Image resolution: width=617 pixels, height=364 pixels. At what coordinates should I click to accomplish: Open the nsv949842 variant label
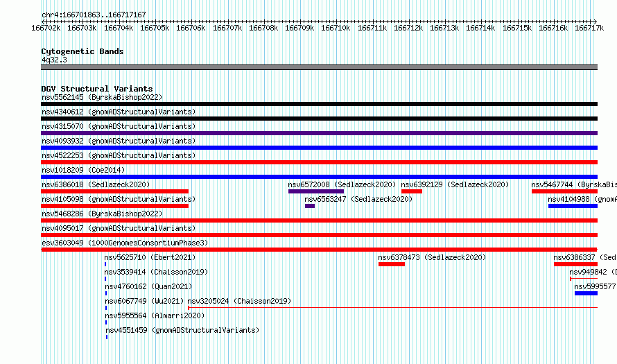593,272
